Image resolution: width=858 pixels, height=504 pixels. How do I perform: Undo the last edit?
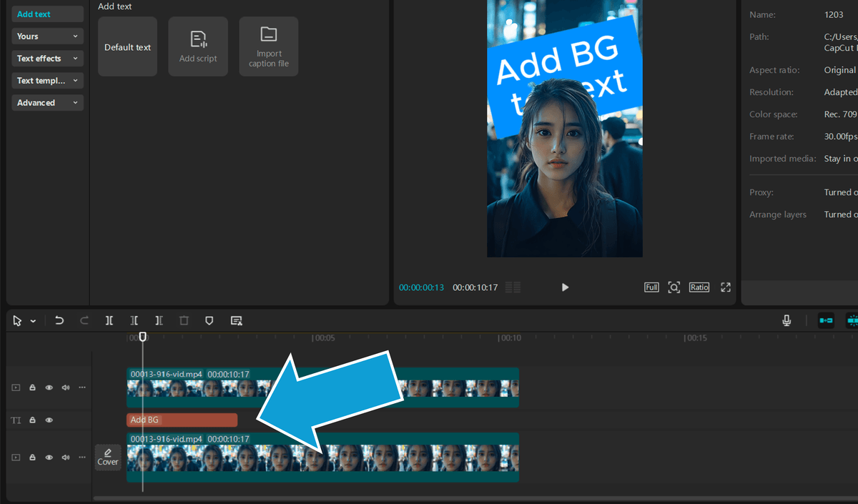tap(59, 321)
